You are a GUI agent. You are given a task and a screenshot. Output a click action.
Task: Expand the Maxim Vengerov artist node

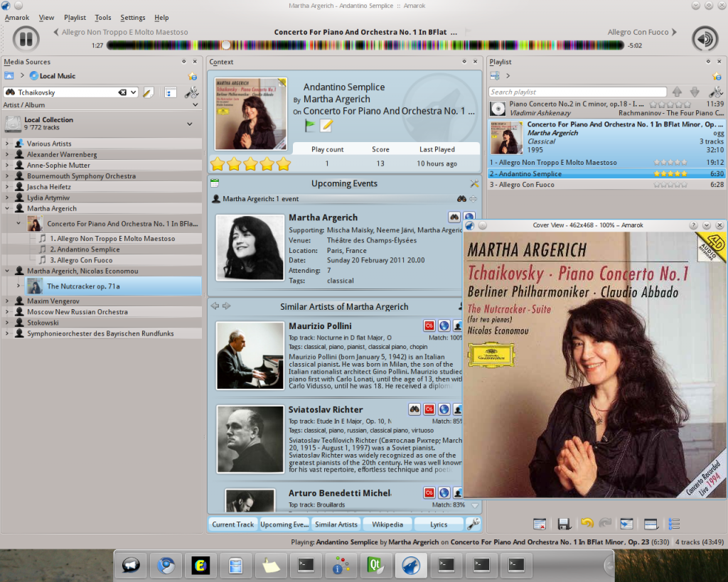pyautogui.click(x=7, y=301)
